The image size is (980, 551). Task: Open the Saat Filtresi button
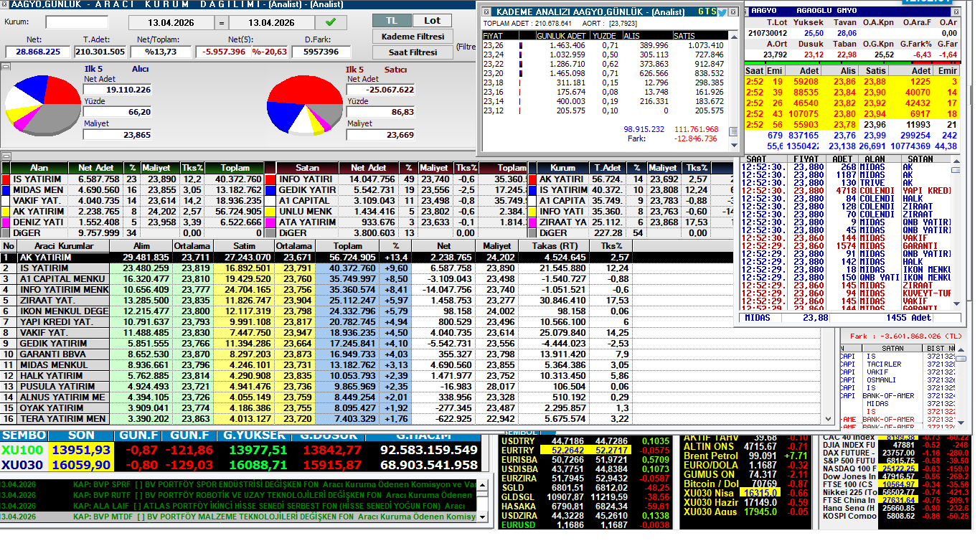pos(413,52)
